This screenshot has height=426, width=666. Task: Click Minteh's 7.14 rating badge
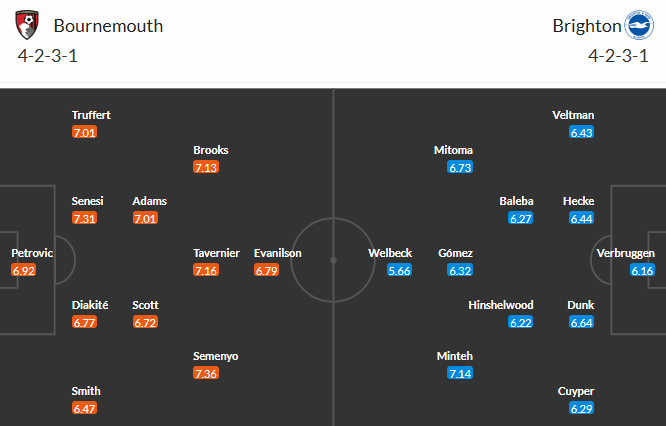pyautogui.click(x=460, y=373)
